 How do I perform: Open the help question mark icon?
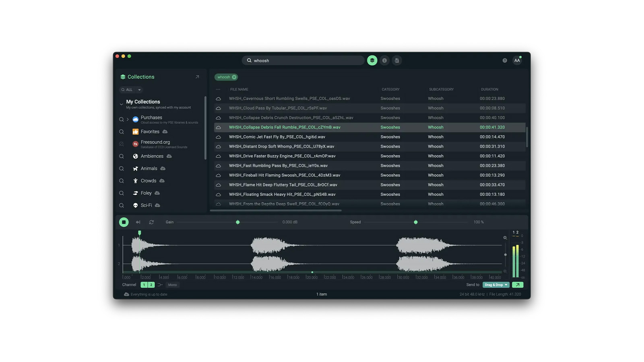(505, 60)
